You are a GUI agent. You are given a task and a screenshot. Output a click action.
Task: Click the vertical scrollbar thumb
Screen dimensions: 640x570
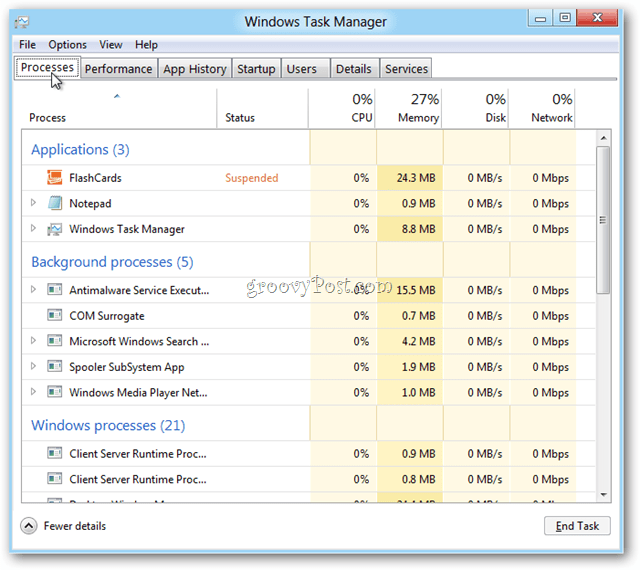(x=603, y=220)
